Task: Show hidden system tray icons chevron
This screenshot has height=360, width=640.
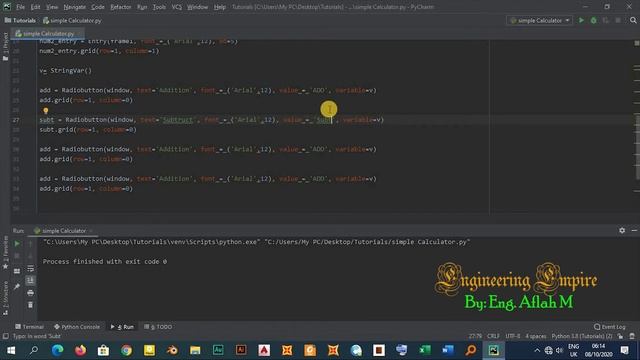Action: [537, 350]
